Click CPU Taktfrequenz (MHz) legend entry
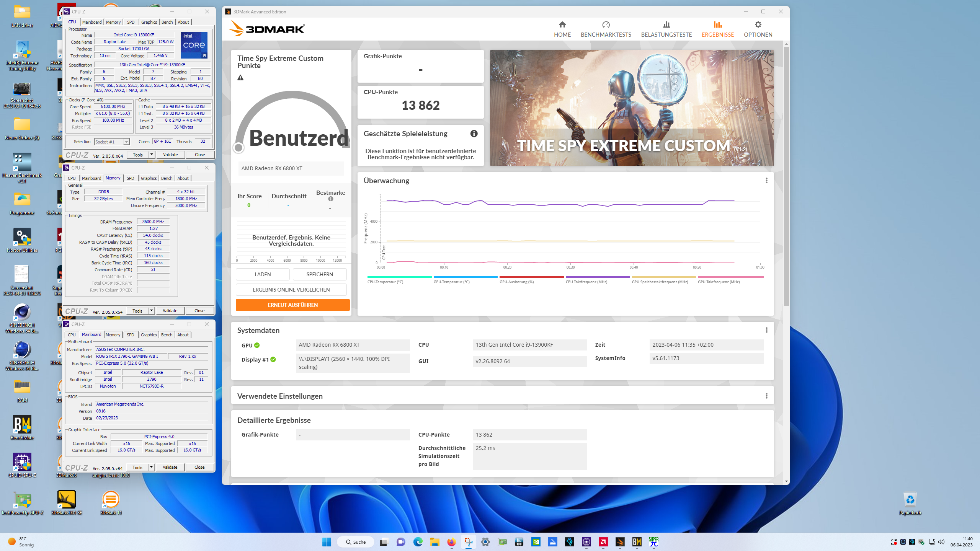 click(x=598, y=280)
